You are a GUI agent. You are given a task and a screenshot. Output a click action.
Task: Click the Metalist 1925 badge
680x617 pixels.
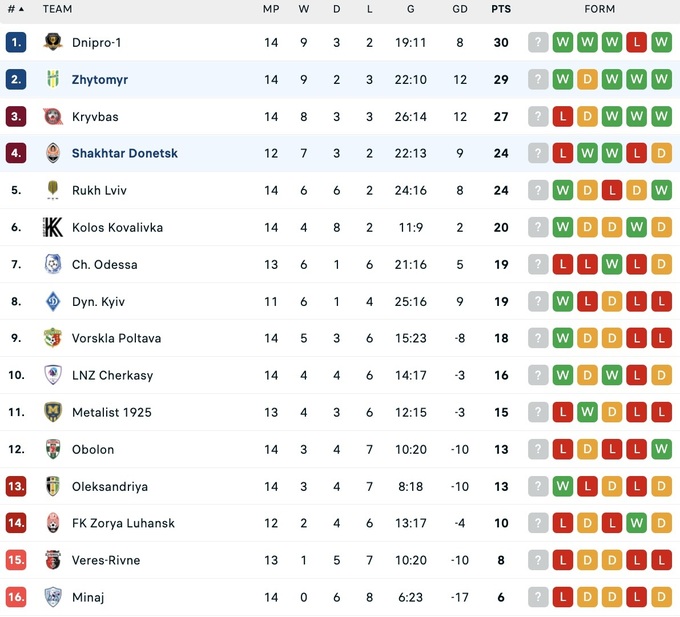point(53,412)
